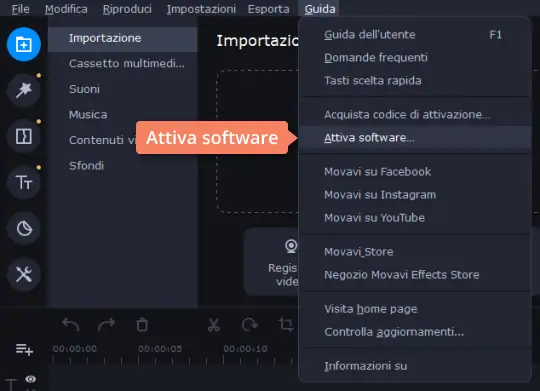This screenshot has width=540, height=391.
Task: Open Movavi su Instagram entry
Action: tap(415, 195)
